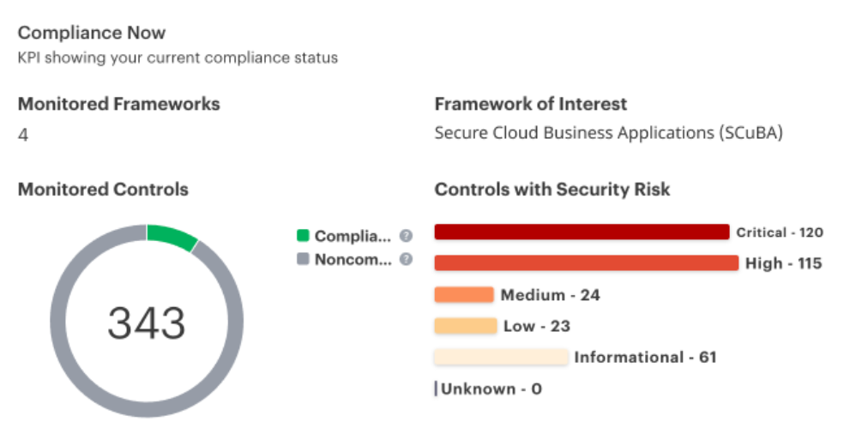Click the Monitored Frameworks count 4
This screenshot has height=446, width=868.
(22, 135)
